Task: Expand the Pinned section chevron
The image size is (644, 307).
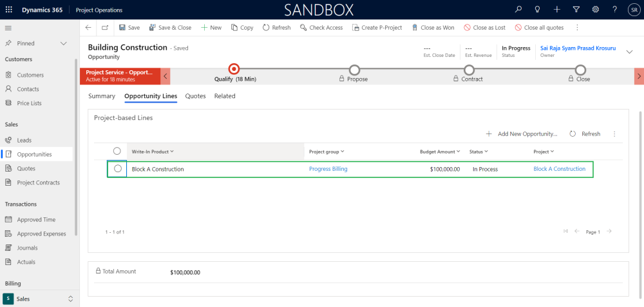Action: point(64,43)
